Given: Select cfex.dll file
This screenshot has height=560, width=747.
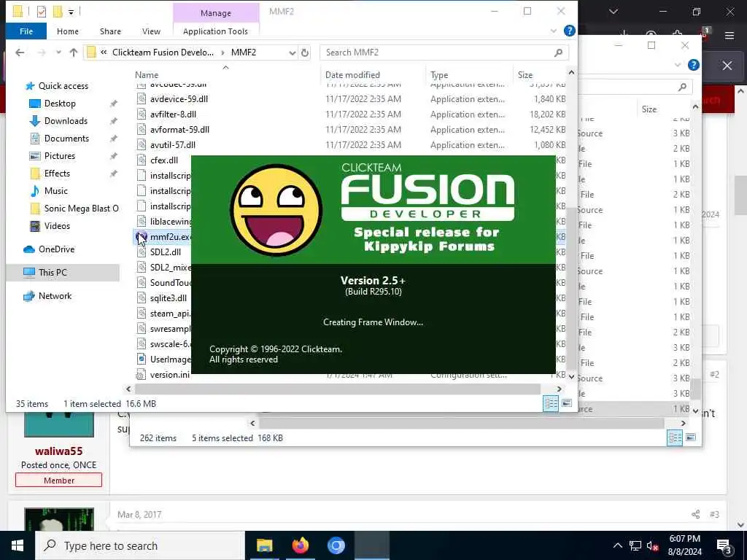Looking at the screenshot, I should [x=164, y=160].
